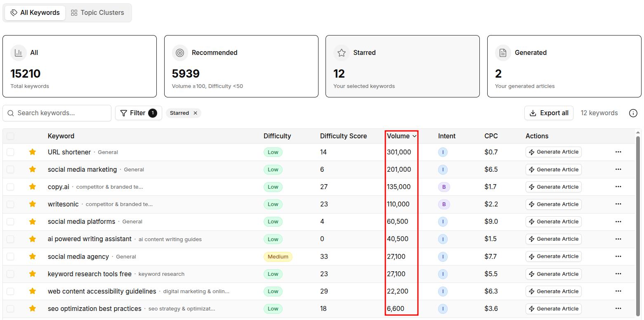The width and height of the screenshot is (644, 320).
Task: Click the document icon on the Generated card
Action: 503,52
